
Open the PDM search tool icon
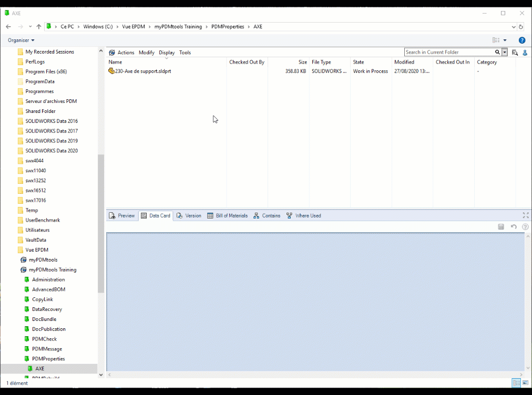point(515,53)
